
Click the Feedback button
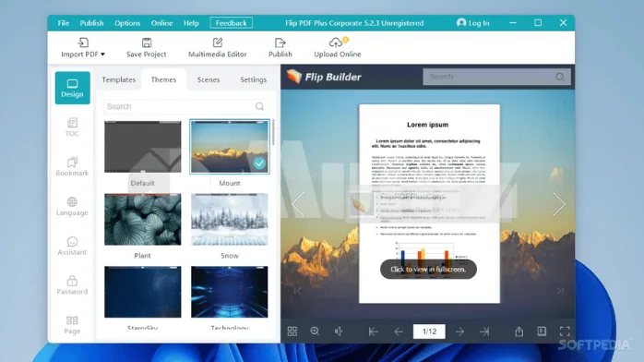point(232,23)
